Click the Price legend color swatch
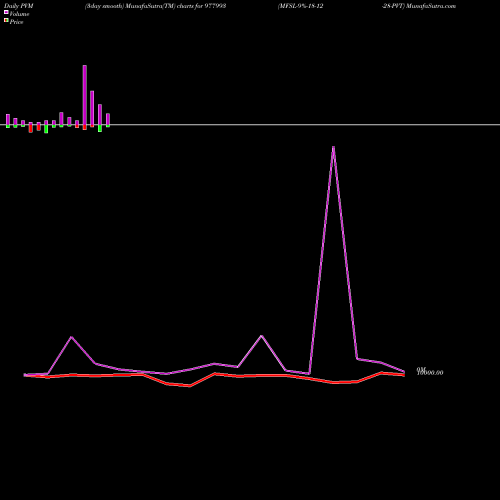Screen dimensions: 500x500 click(x=6, y=20)
